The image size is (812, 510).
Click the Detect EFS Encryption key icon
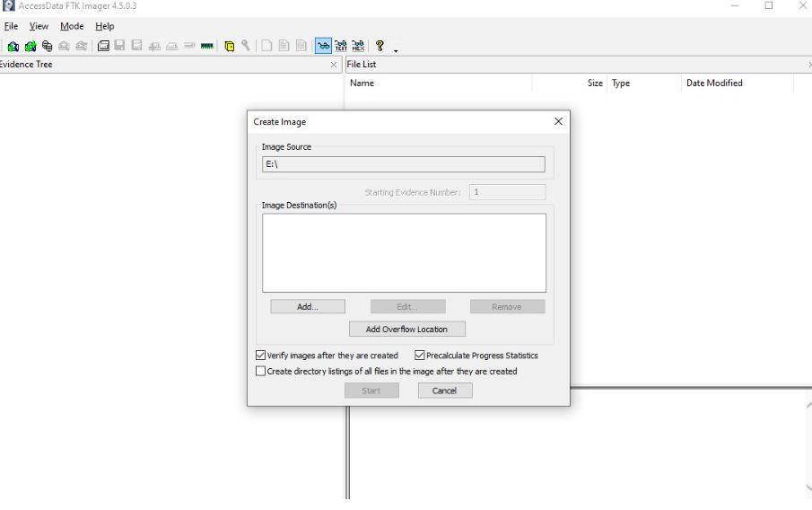246,46
